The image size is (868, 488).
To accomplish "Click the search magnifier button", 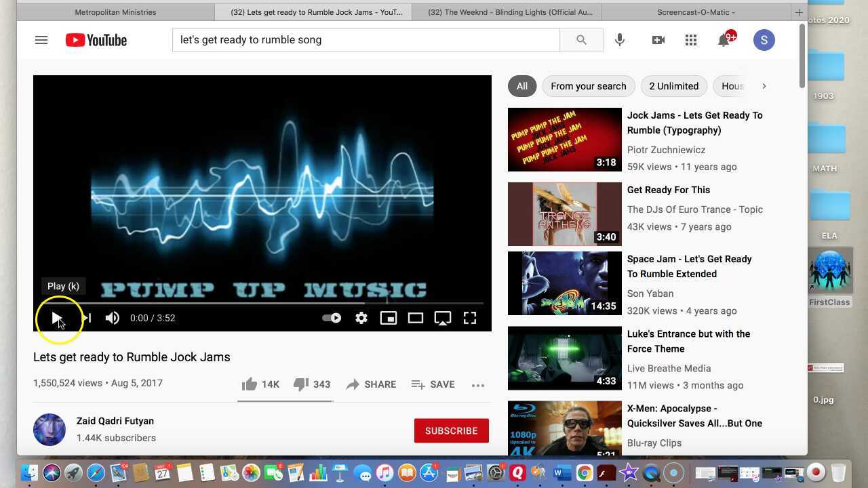I will tap(581, 40).
